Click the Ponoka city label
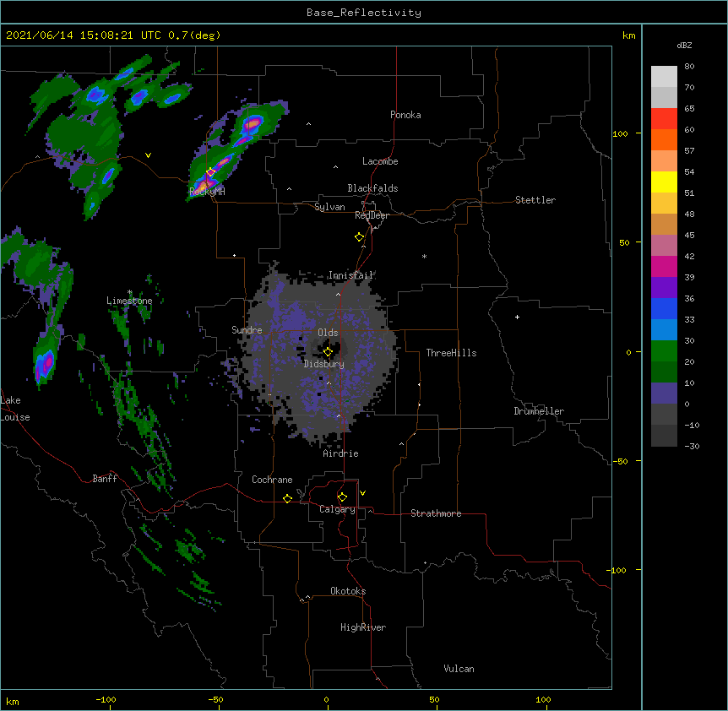 (x=405, y=115)
